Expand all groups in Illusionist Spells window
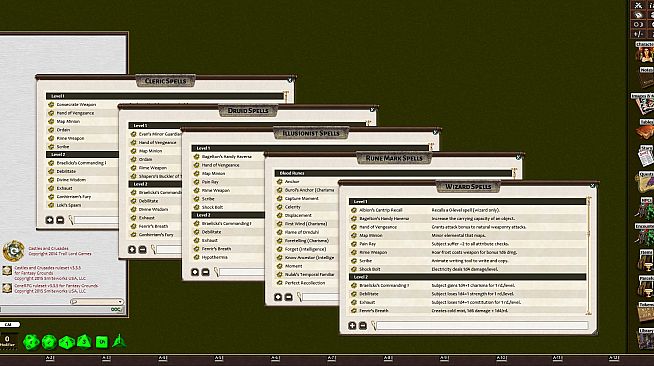This screenshot has height=366, width=654. 195,272
